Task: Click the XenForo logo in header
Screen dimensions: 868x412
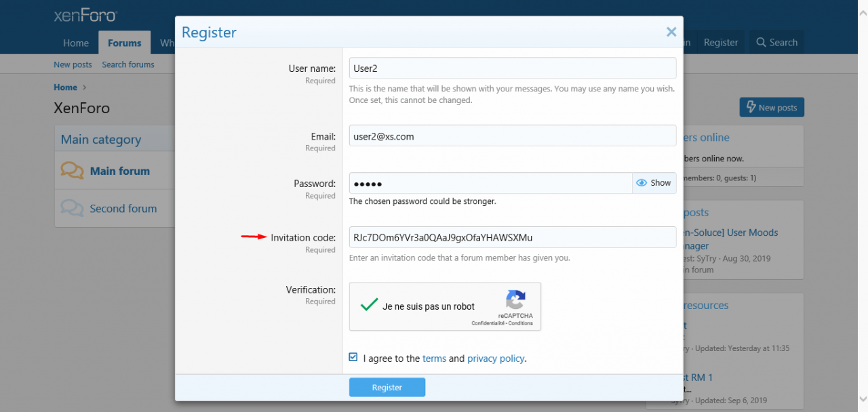Action: coord(85,16)
